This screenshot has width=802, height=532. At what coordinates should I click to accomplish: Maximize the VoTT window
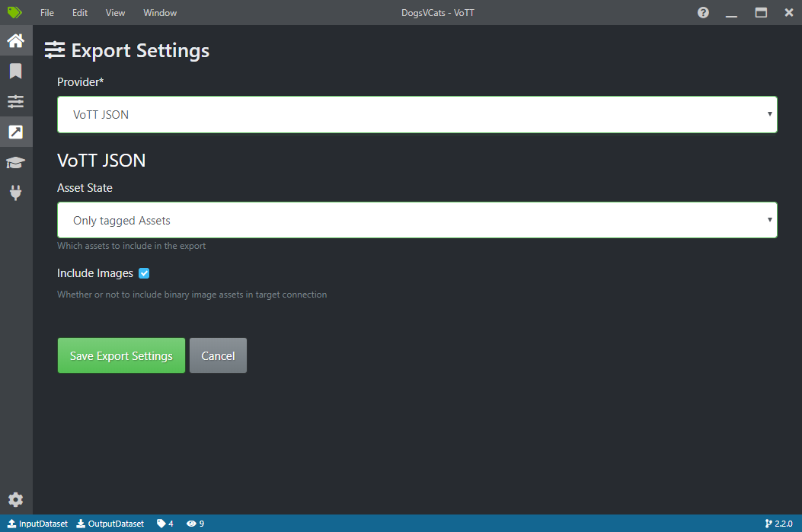pos(761,13)
